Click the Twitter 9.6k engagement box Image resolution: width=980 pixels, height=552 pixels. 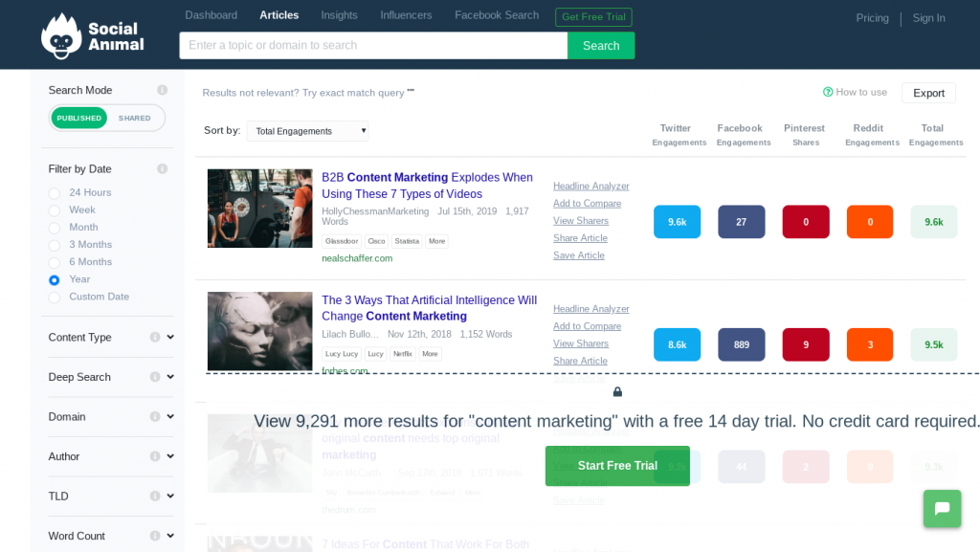pos(677,222)
